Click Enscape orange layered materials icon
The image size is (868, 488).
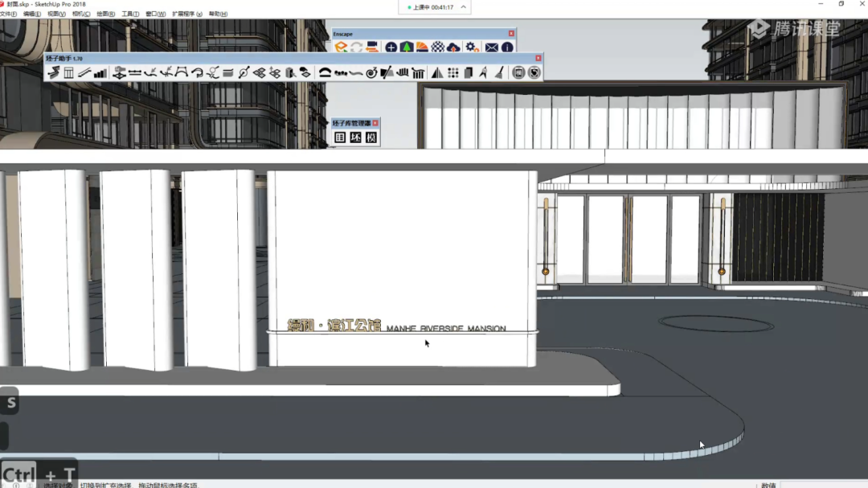point(422,47)
